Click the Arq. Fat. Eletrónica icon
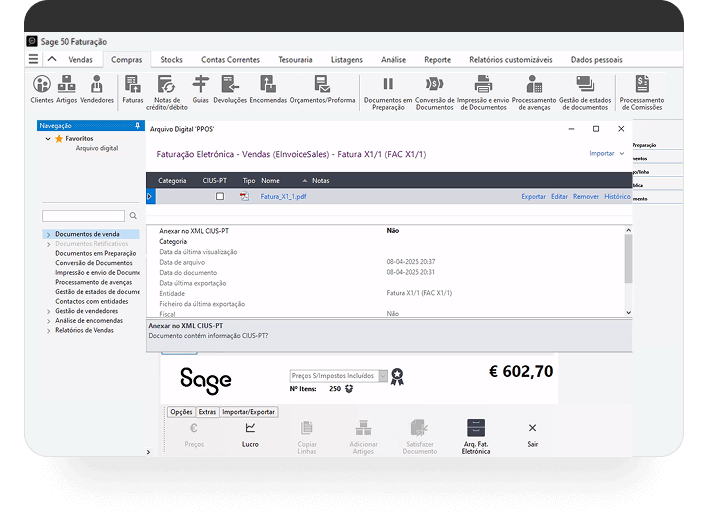708x521 pixels. pyautogui.click(x=476, y=433)
